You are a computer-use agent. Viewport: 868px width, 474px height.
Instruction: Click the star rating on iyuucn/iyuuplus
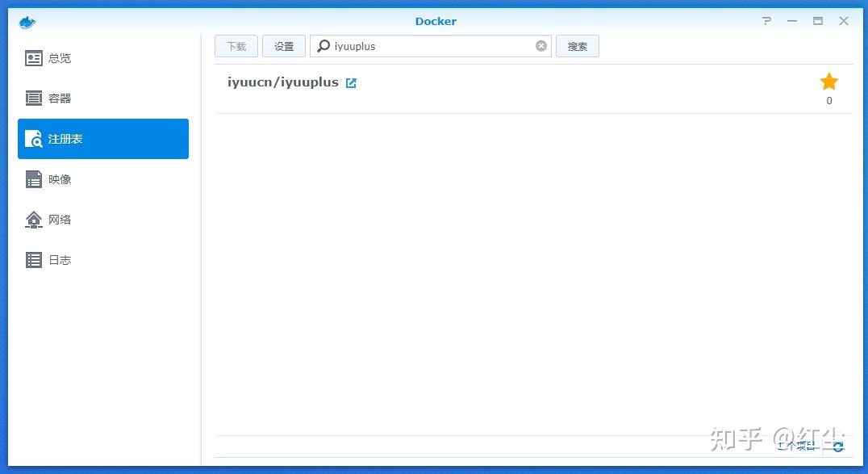(x=828, y=82)
